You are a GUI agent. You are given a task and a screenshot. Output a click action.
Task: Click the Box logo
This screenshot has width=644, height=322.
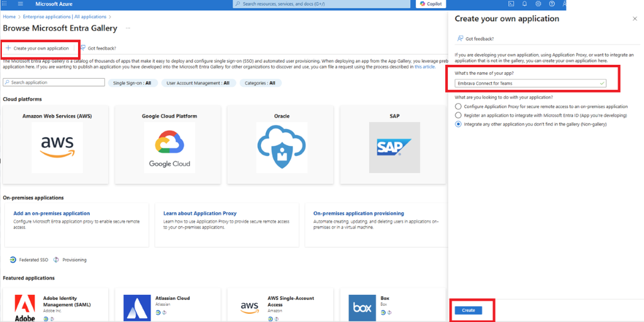tap(362, 308)
